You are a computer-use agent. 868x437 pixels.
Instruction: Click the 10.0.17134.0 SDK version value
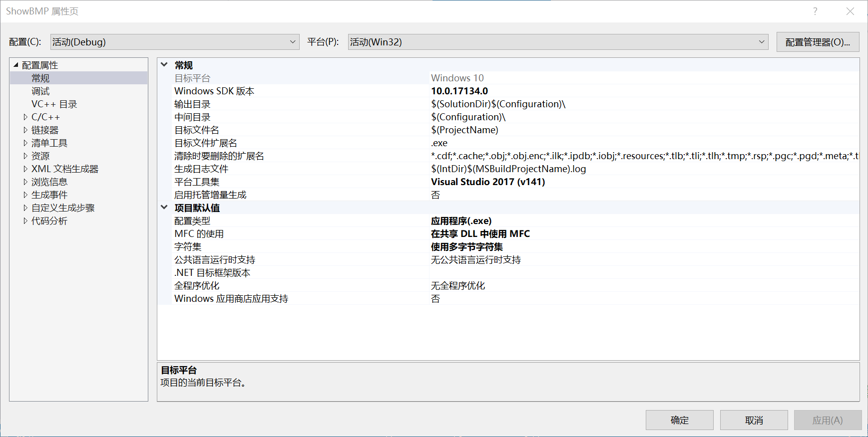point(459,91)
